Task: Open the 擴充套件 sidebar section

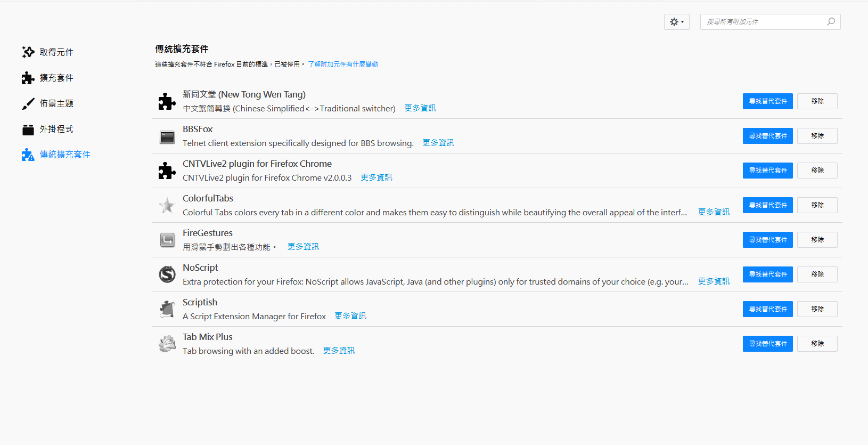Action: pos(56,78)
